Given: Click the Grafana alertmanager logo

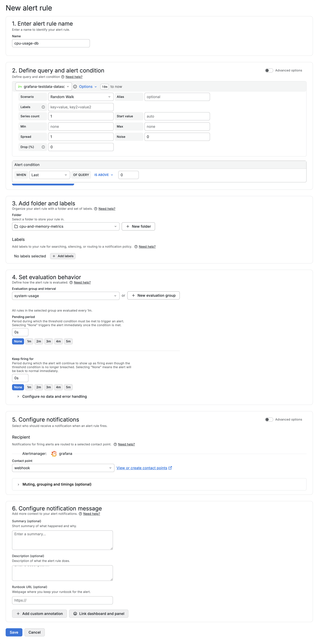Looking at the screenshot, I should click(54, 454).
